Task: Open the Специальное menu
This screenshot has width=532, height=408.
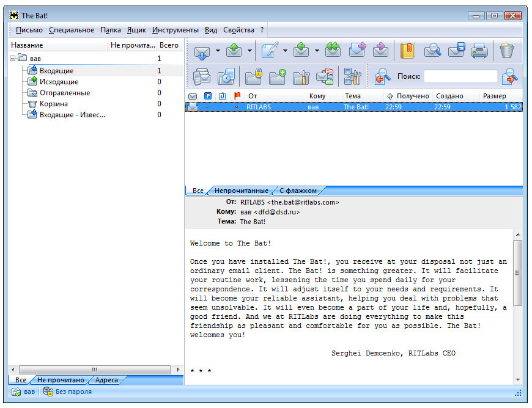Action: (x=72, y=30)
